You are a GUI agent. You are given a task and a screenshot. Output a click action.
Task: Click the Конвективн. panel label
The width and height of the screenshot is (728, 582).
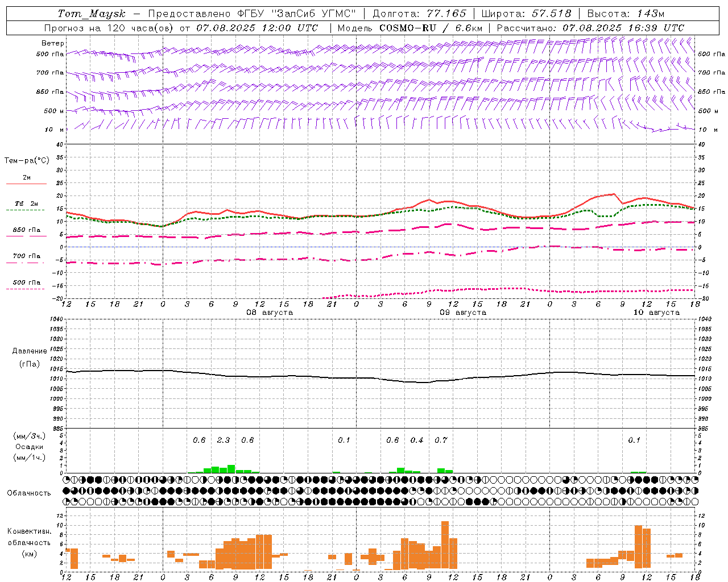[x=29, y=531]
